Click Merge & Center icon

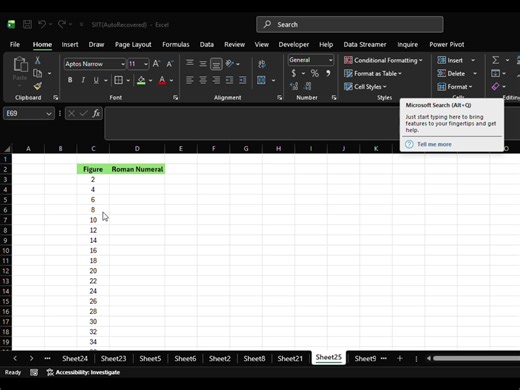(x=261, y=80)
